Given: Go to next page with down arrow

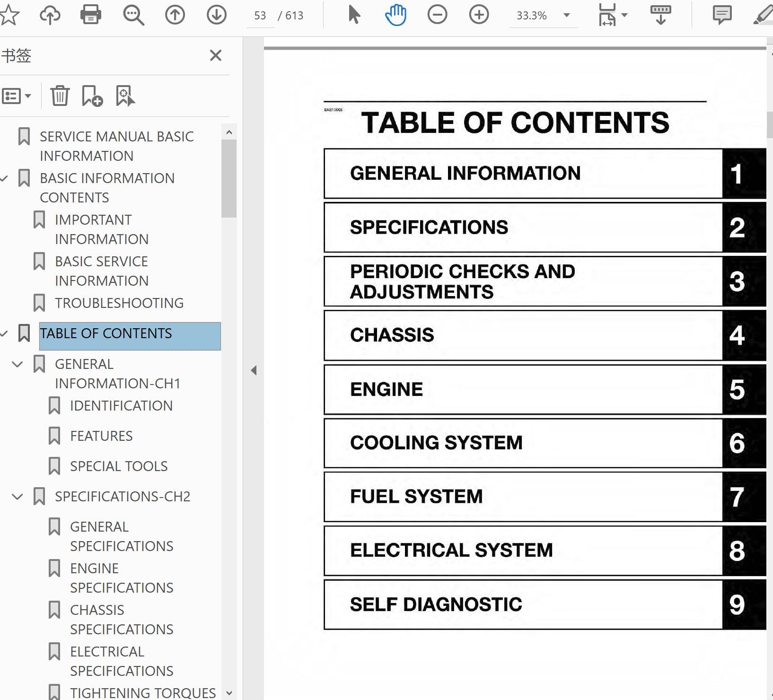Looking at the screenshot, I should click(x=217, y=15).
